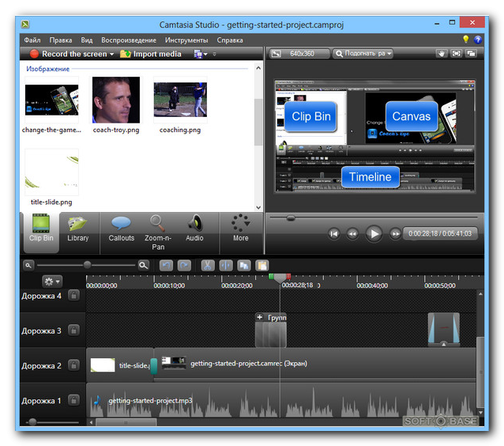Screen dimensions: 504x446
Task: Adjust the timeline zoom slider handle
Action: click(87, 265)
